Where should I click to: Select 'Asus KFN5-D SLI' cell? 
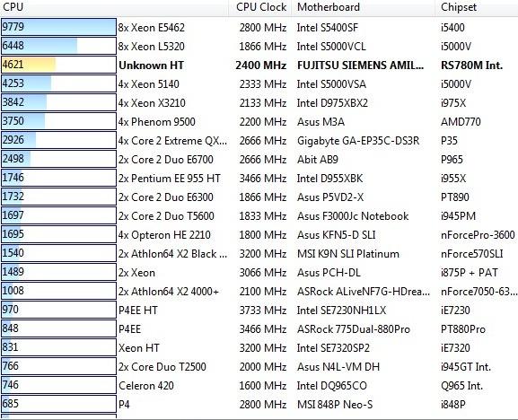coord(337,234)
